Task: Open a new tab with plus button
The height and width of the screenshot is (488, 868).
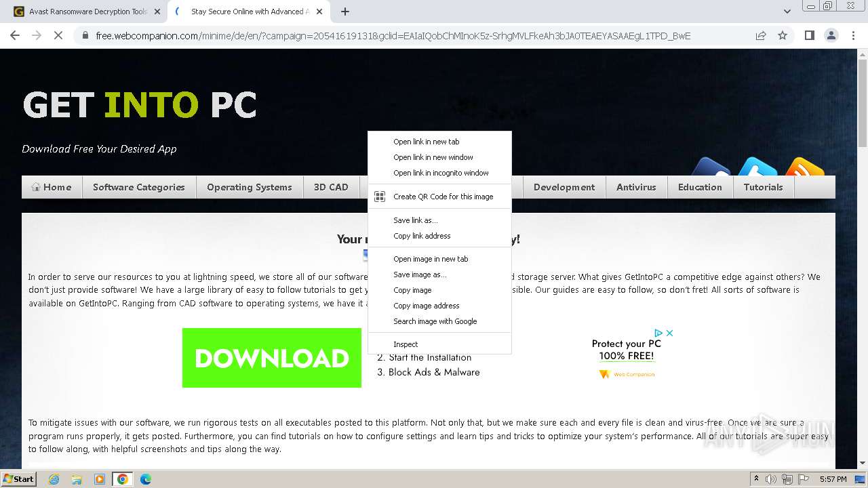Action: [x=344, y=12]
